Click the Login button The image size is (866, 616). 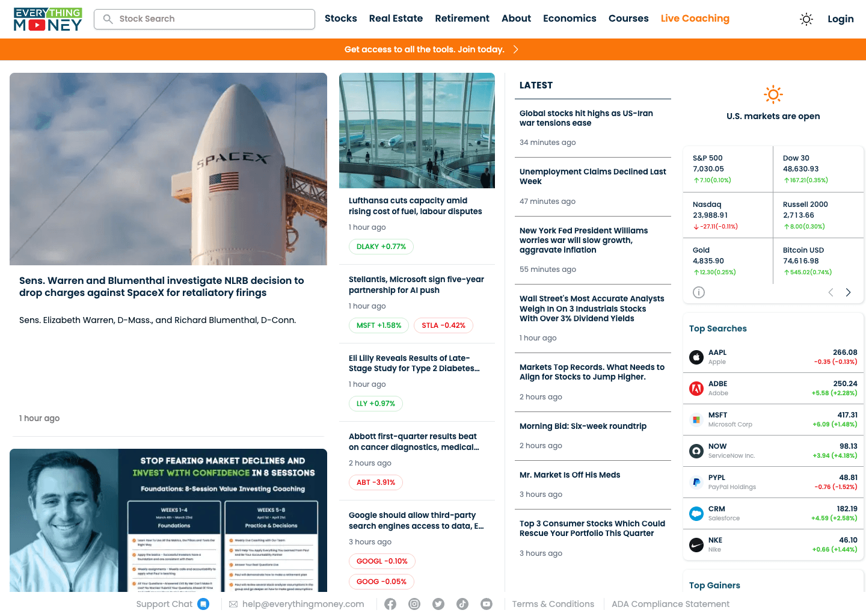[x=840, y=19]
